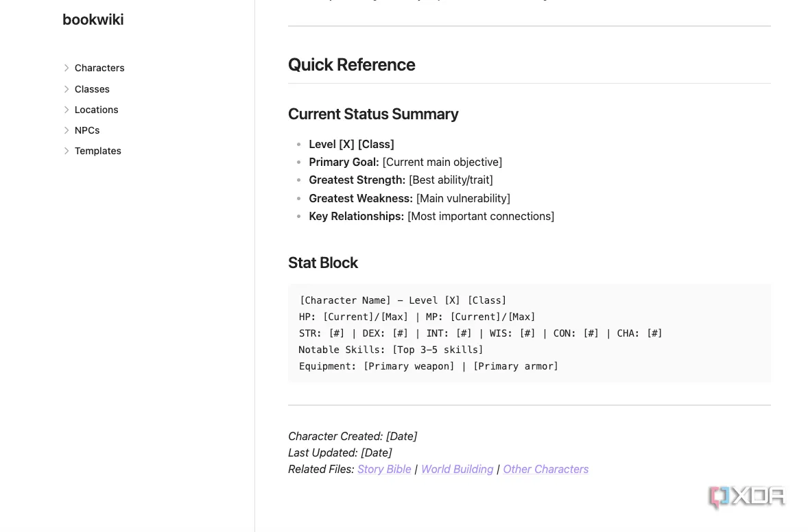
Task: Click inside the stat block code box
Action: point(530,333)
